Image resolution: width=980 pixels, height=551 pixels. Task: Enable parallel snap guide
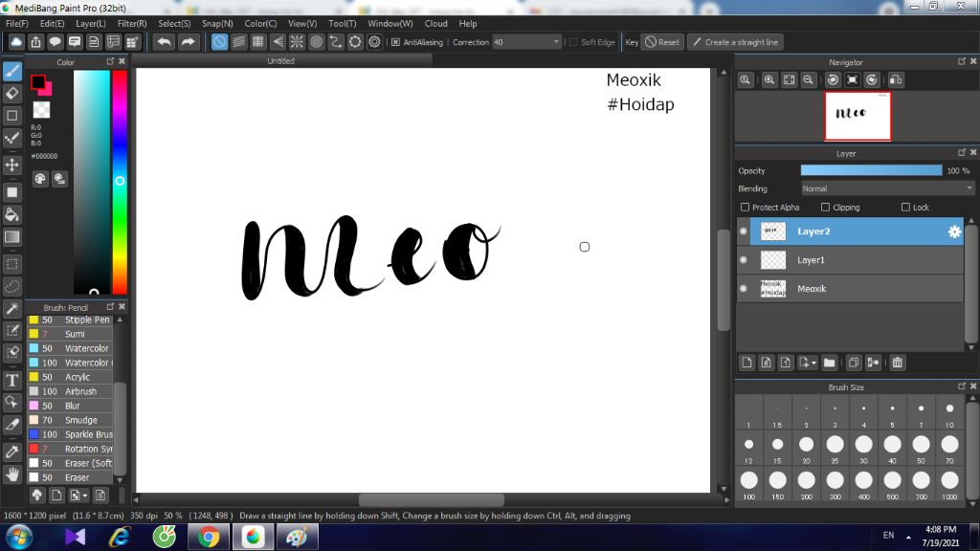tap(238, 42)
